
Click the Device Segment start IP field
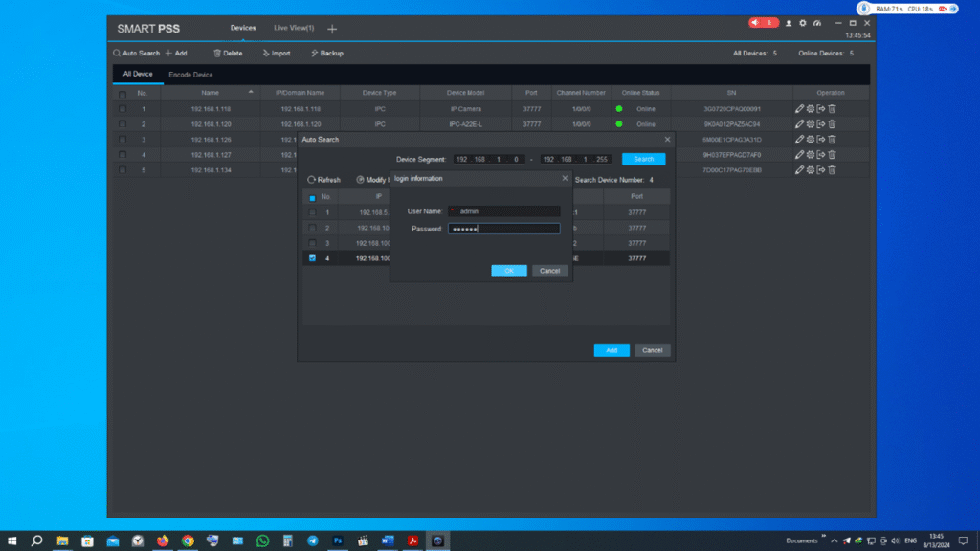[x=489, y=160]
